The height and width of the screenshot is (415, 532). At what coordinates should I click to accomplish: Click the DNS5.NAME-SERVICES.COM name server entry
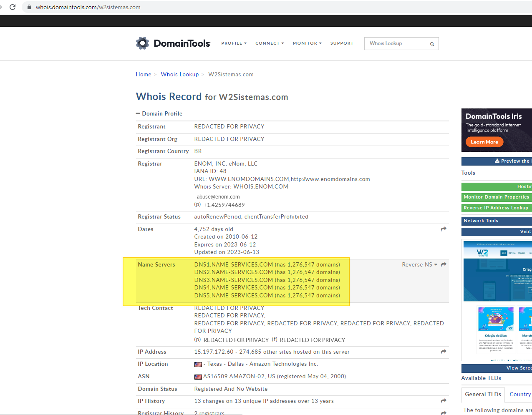click(x=267, y=295)
